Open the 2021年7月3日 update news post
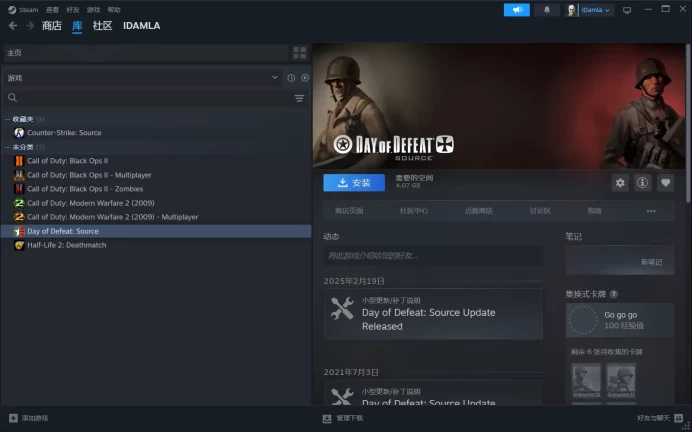Viewport: 692px width, 432px height. tap(433, 393)
